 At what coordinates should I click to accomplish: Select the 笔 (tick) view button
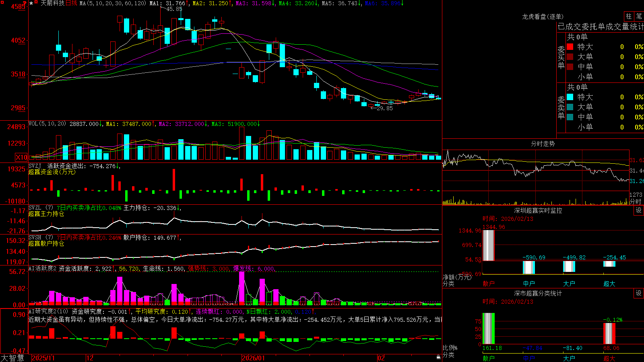639,16
